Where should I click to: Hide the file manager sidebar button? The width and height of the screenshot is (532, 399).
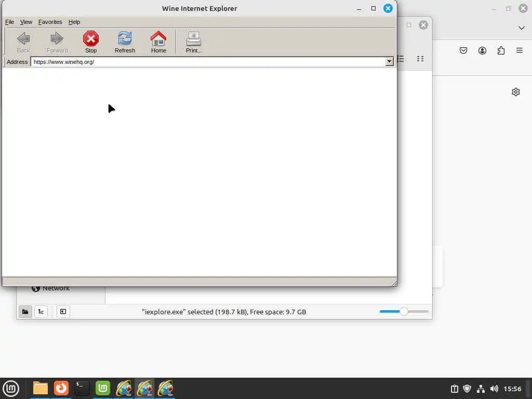63,312
